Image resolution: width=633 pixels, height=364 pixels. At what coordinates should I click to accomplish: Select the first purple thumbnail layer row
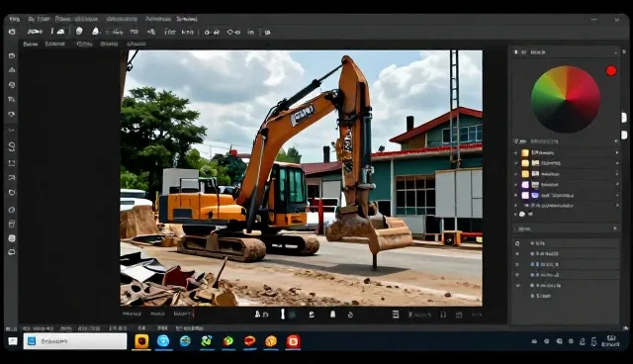[566, 184]
